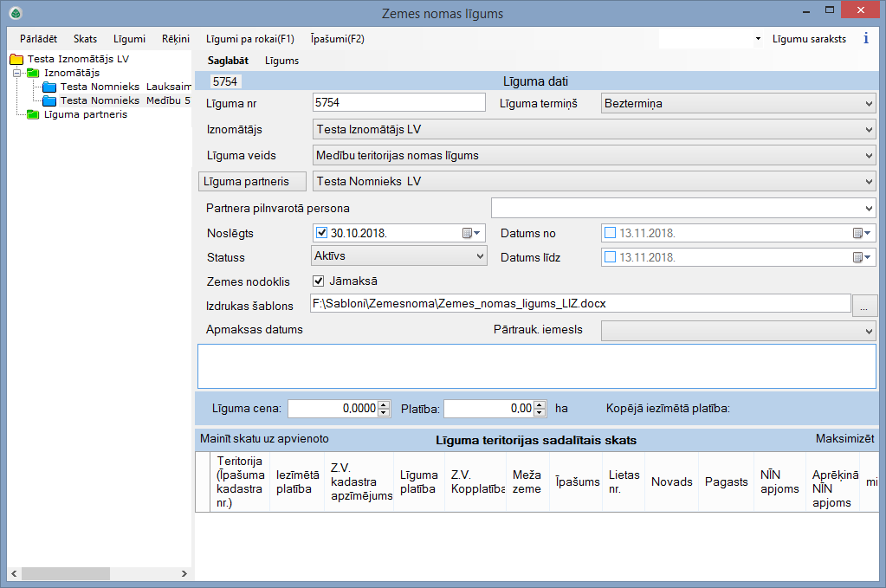This screenshot has width=886, height=588.
Task: Enable the Datums no checkbox
Action: (610, 233)
